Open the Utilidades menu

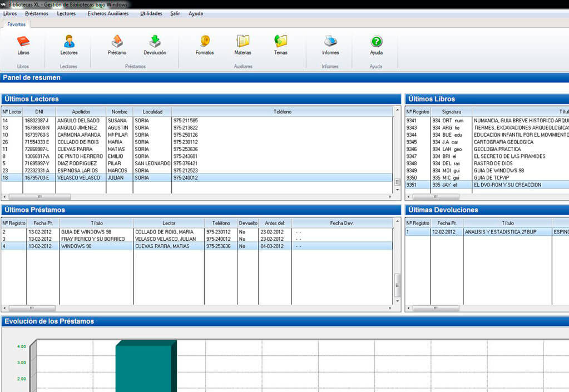pos(151,13)
